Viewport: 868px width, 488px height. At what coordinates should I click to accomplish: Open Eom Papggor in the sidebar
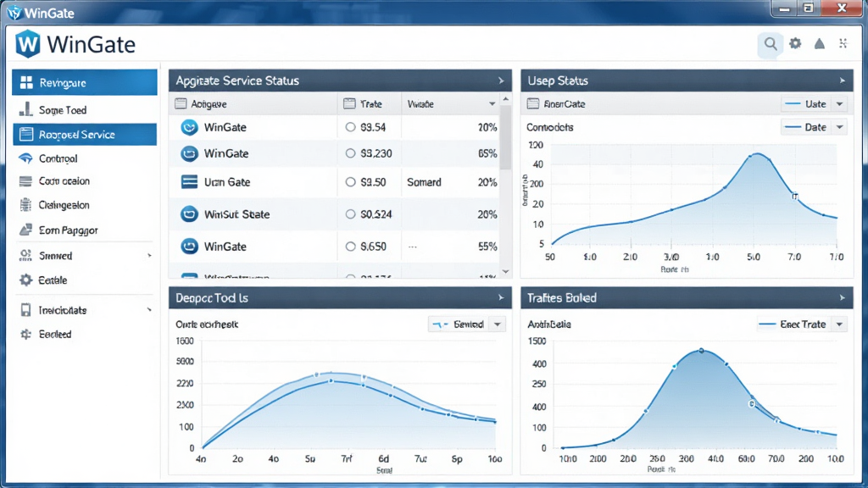(x=85, y=230)
